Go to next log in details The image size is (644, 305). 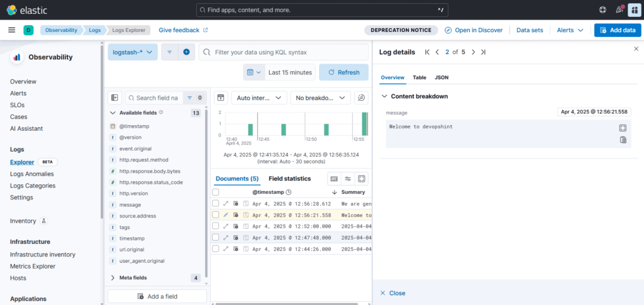(473, 52)
